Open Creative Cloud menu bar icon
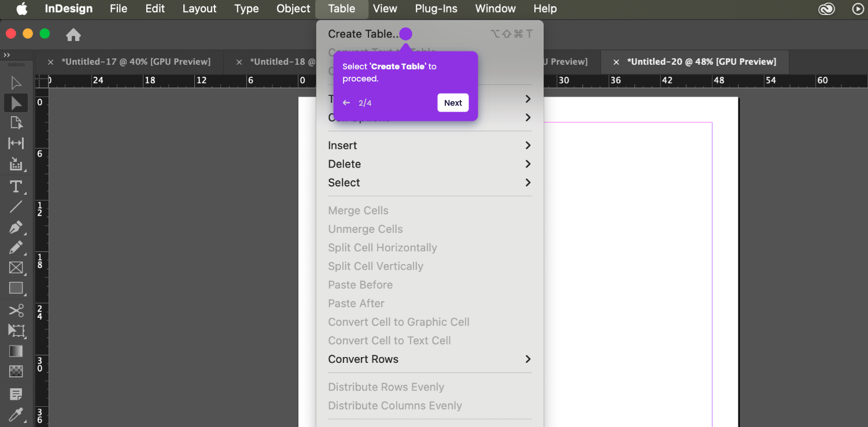Viewport: 868px width, 427px height. pos(826,9)
